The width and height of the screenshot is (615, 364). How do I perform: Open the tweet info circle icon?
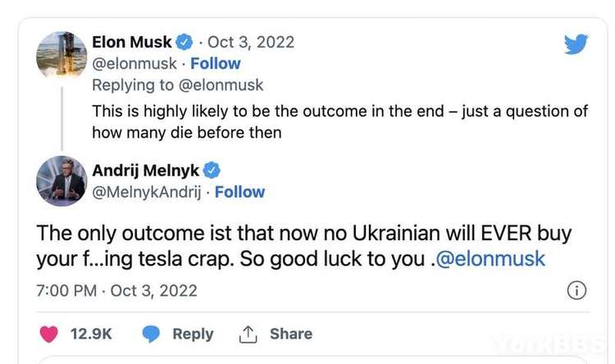point(576,290)
